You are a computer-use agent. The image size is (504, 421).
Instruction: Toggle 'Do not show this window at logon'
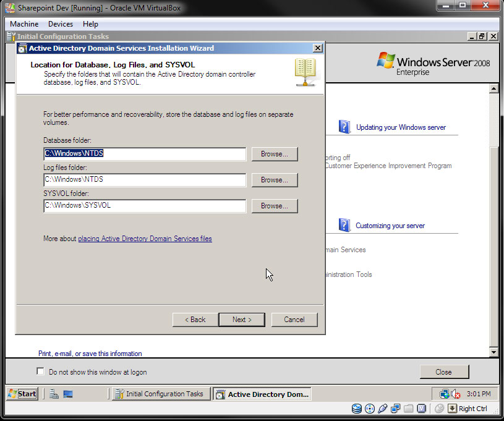40,371
